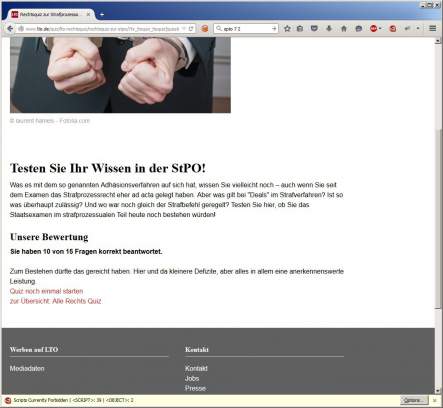
Task: Select the Rechtsquiz zur Strafprozess tab
Action: coord(48,14)
